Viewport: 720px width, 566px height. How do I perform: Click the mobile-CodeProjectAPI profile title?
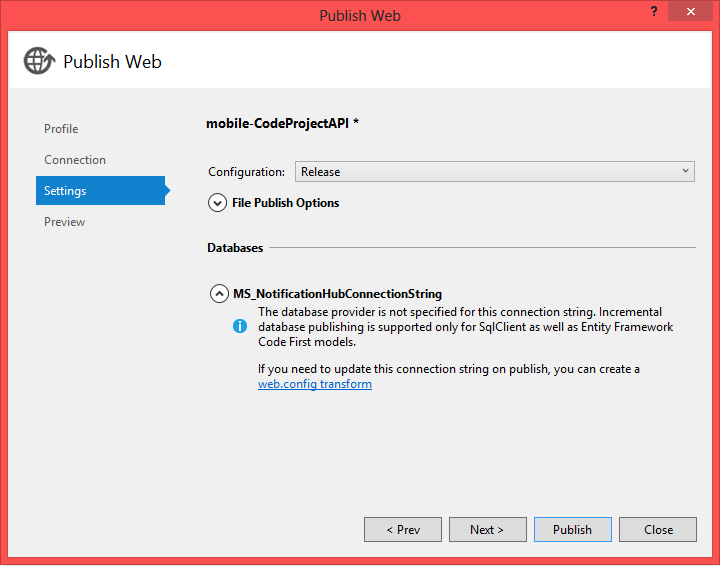[x=282, y=123]
